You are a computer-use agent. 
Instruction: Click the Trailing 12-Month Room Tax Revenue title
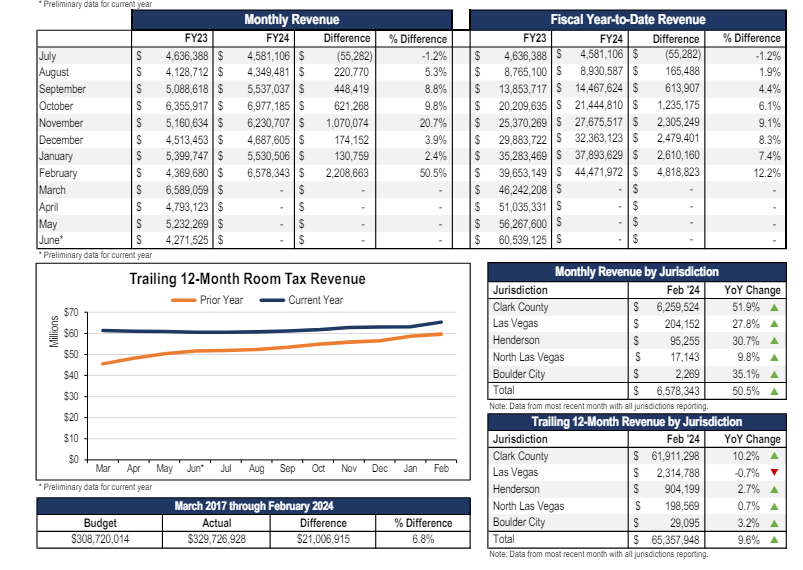pyautogui.click(x=247, y=279)
